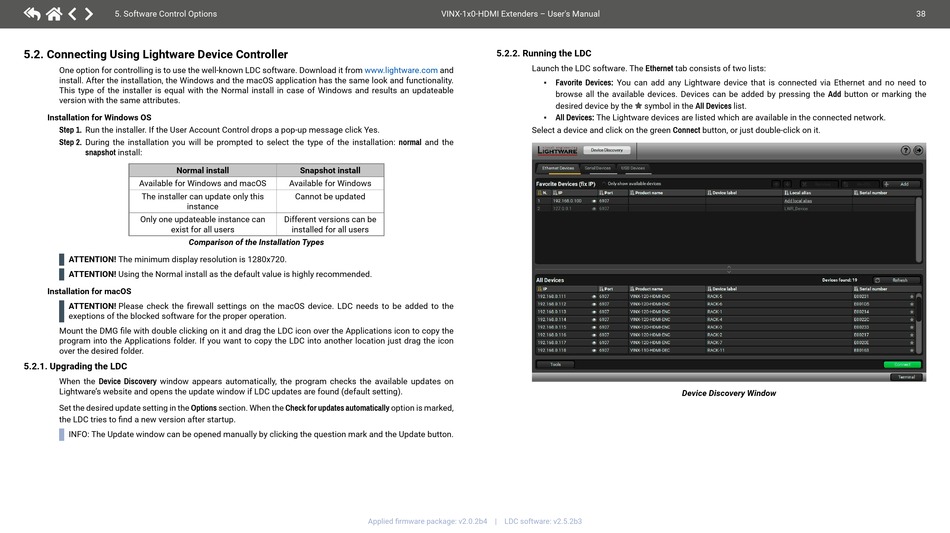Viewport: 950px width, 533px height.
Task: Select the USB Devices tab
Action: coord(633,168)
